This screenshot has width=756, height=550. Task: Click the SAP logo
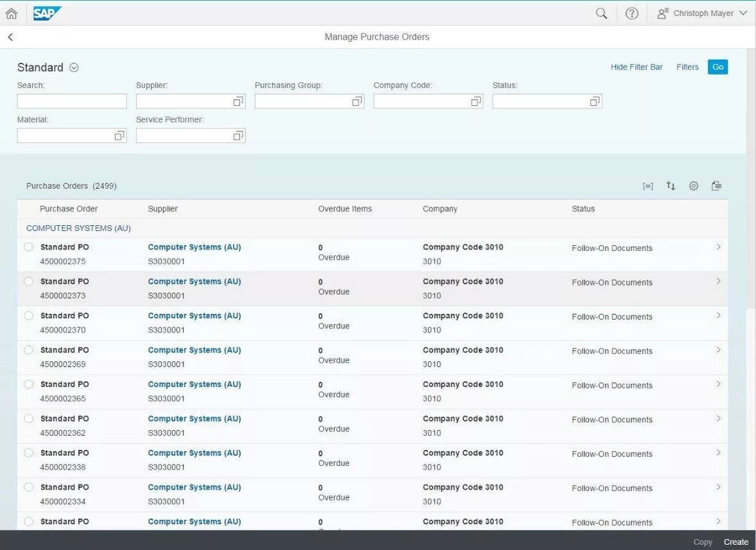pyautogui.click(x=47, y=13)
